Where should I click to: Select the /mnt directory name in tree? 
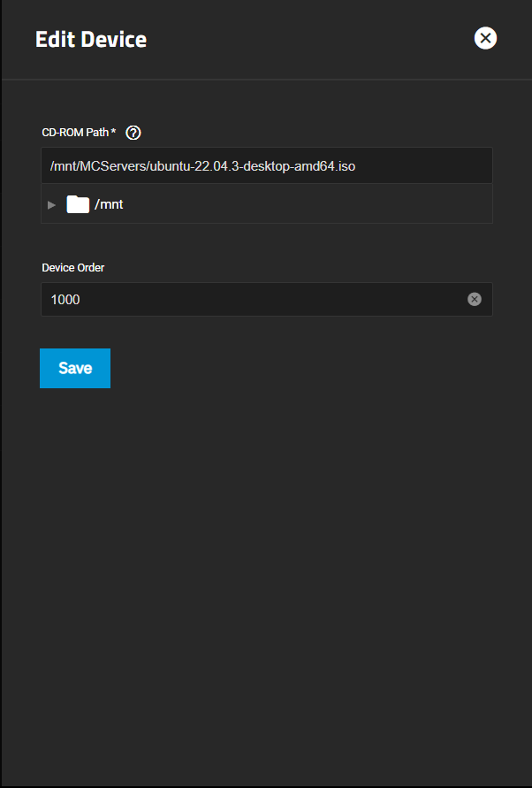pos(109,204)
